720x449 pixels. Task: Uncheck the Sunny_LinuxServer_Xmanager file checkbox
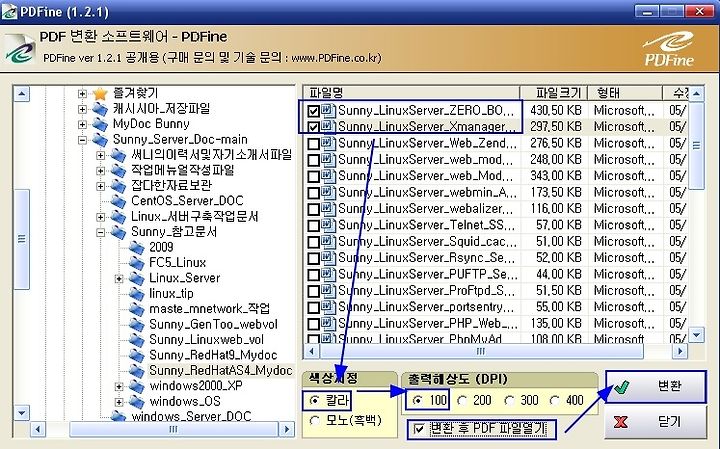coord(314,127)
